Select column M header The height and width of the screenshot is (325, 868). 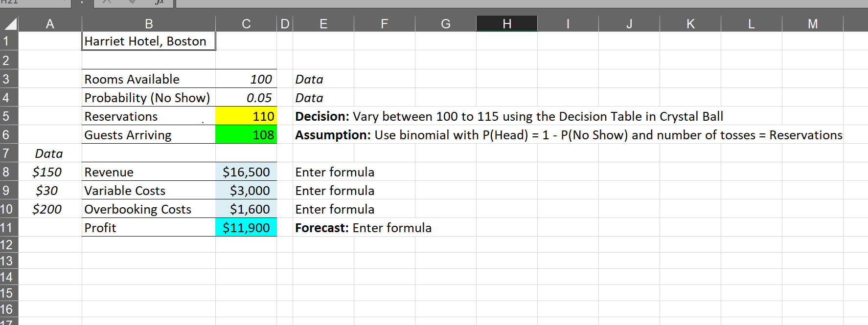(812, 23)
